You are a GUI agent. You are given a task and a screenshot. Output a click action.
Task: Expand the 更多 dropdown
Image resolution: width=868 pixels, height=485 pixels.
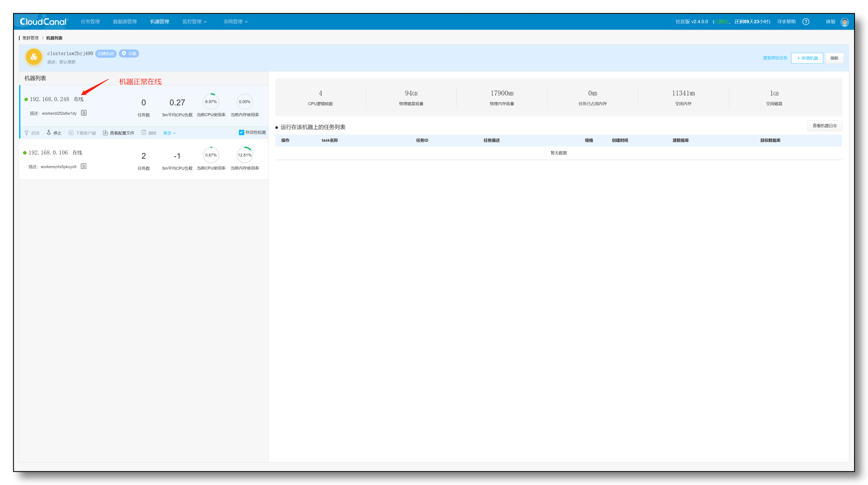[x=169, y=133]
